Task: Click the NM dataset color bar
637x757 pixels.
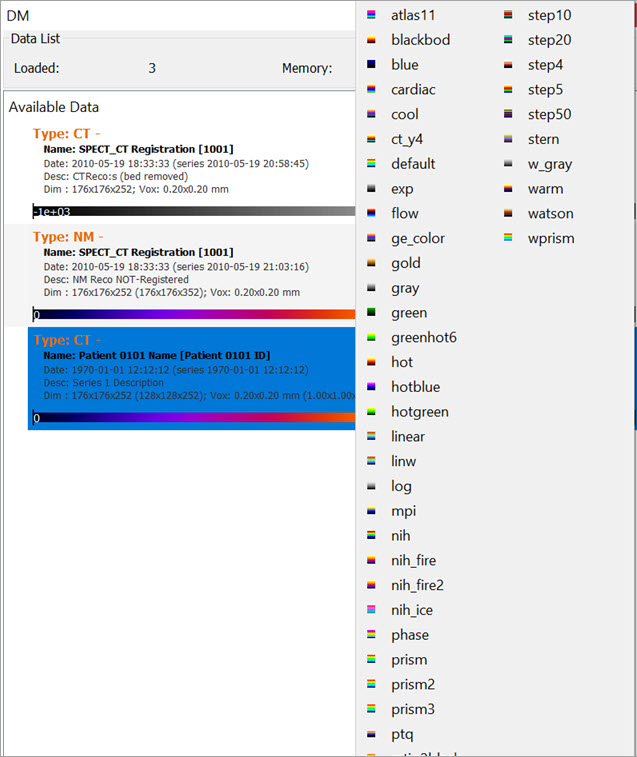Action: click(192, 314)
